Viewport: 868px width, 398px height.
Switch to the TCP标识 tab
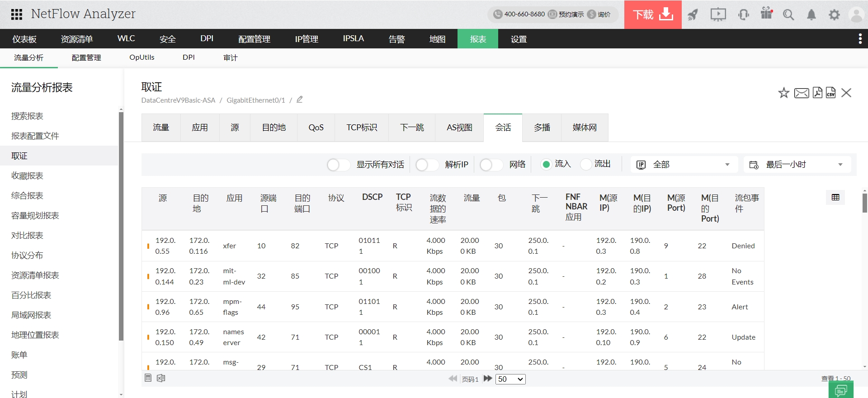[362, 128]
